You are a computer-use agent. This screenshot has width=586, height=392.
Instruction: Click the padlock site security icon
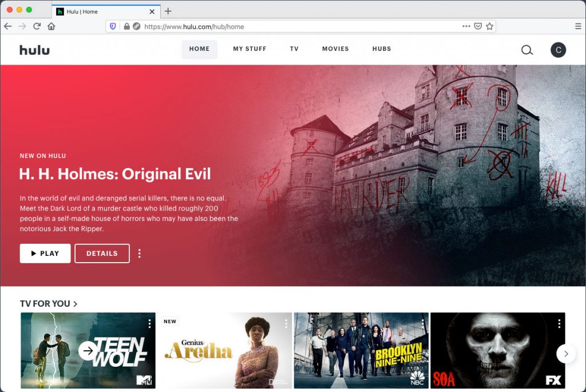(126, 26)
